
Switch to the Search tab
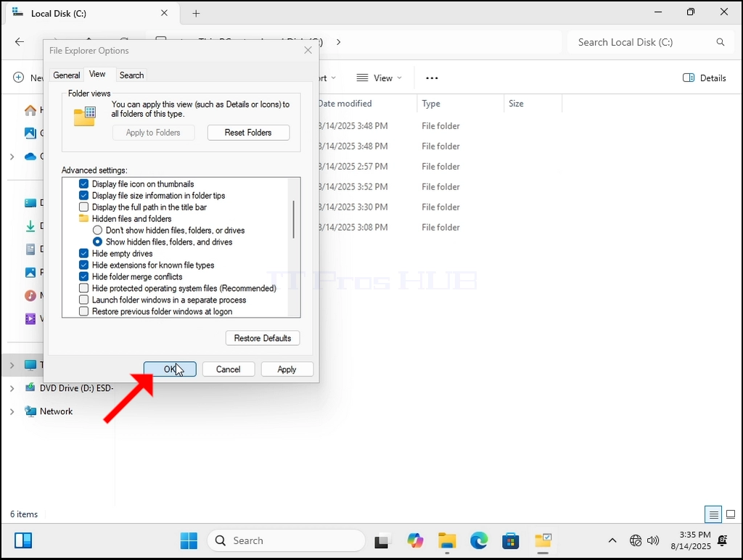click(131, 75)
